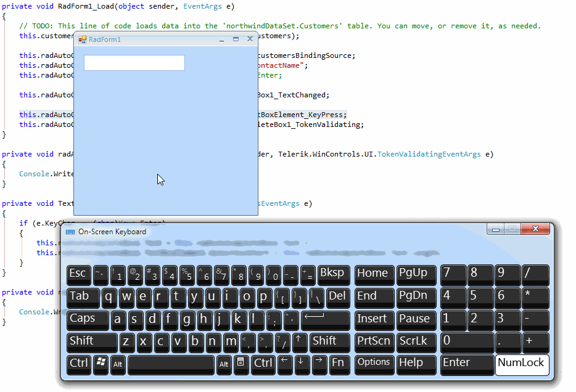Image resolution: width=576 pixels, height=392 pixels.
Task: Open the keyboard Options
Action: tap(374, 365)
